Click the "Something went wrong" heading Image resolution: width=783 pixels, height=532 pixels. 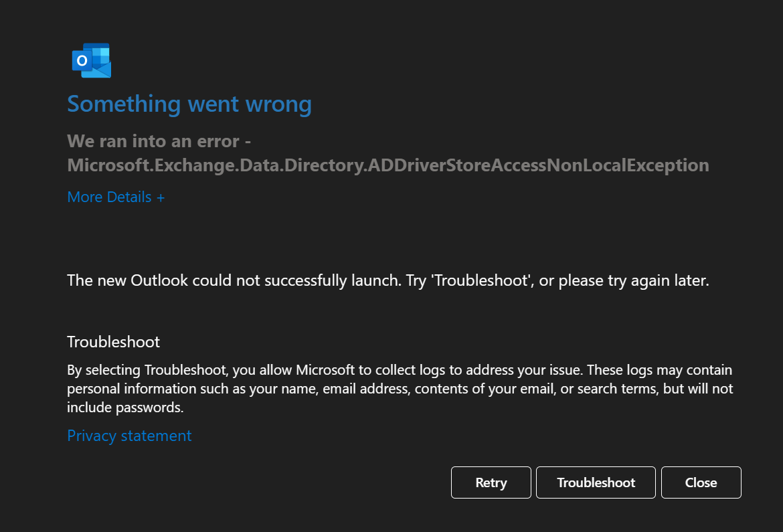189,104
